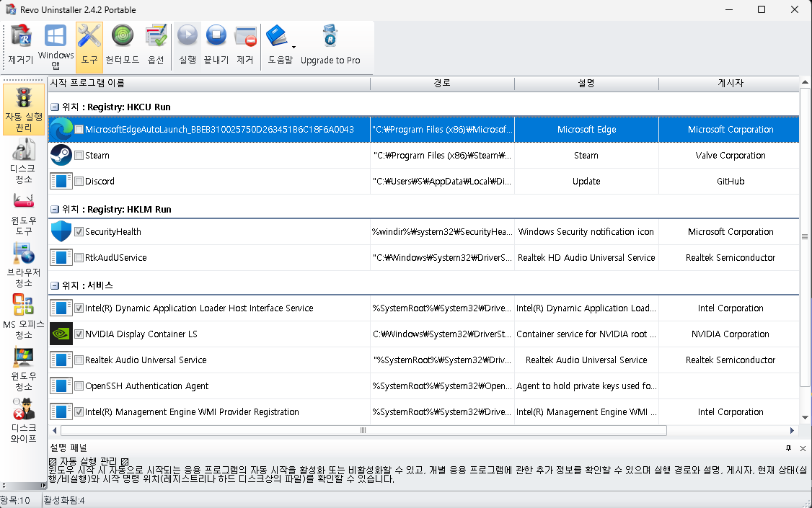Image resolution: width=812 pixels, height=508 pixels.
Task: Click the Microsoft Edge entry icon
Action: (x=61, y=129)
